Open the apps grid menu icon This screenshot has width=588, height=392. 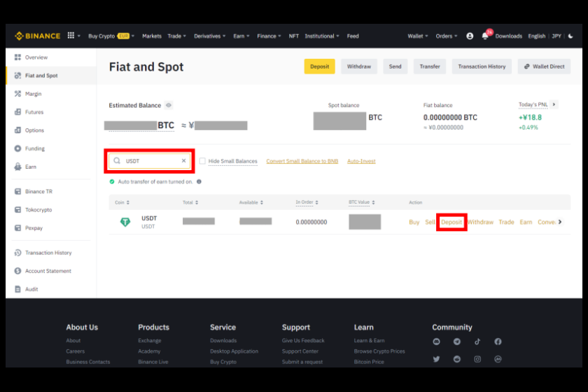pyautogui.click(x=71, y=36)
